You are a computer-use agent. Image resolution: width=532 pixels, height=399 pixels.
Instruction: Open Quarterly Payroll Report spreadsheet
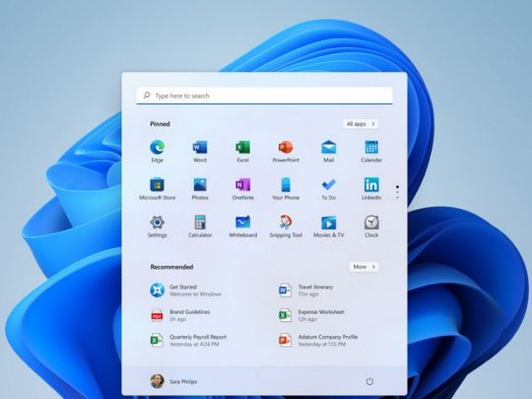click(x=188, y=340)
